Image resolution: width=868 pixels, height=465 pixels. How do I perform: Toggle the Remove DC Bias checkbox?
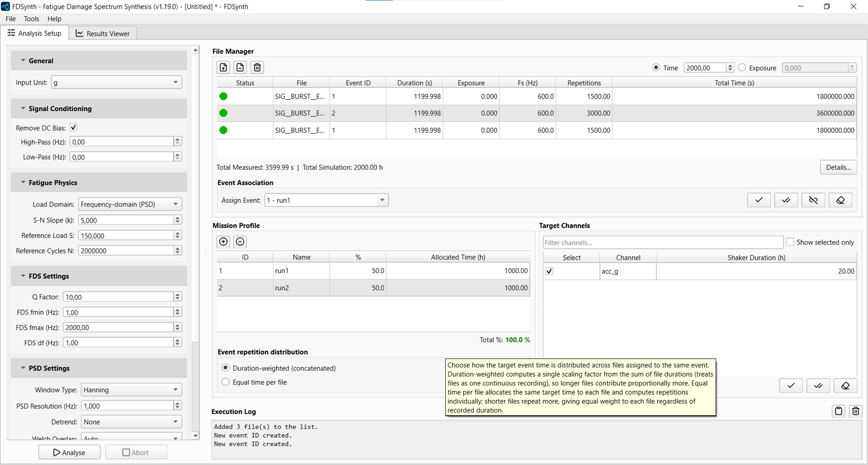click(74, 127)
